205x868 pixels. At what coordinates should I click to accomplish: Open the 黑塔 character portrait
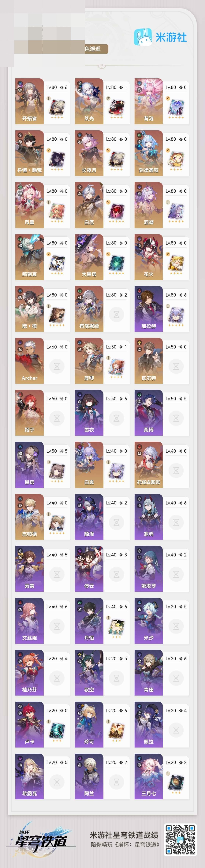coord(29,465)
